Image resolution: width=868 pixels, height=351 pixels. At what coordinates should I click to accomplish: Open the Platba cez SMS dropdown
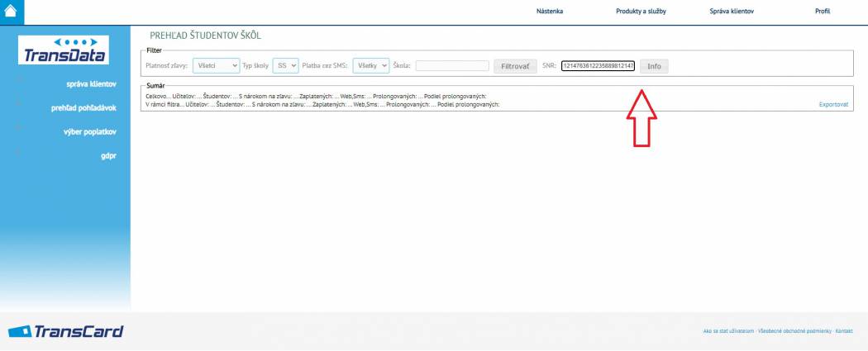370,65
